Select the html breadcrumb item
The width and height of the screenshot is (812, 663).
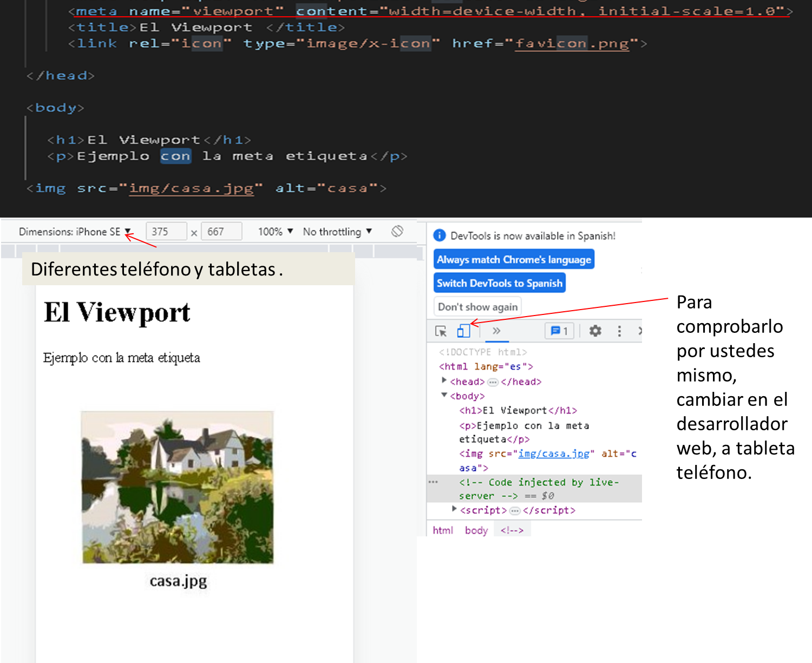tap(443, 530)
